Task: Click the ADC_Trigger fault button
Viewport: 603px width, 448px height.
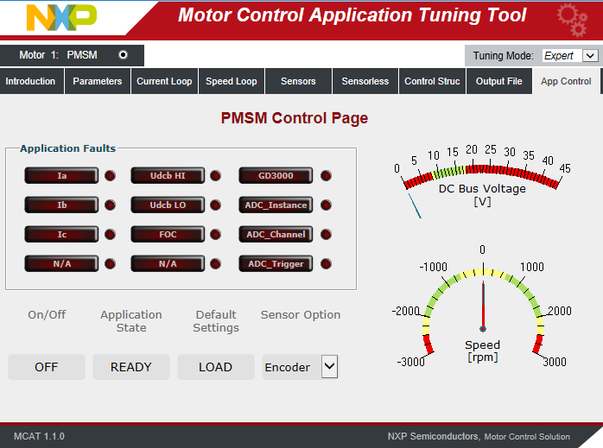Action: pos(276,264)
